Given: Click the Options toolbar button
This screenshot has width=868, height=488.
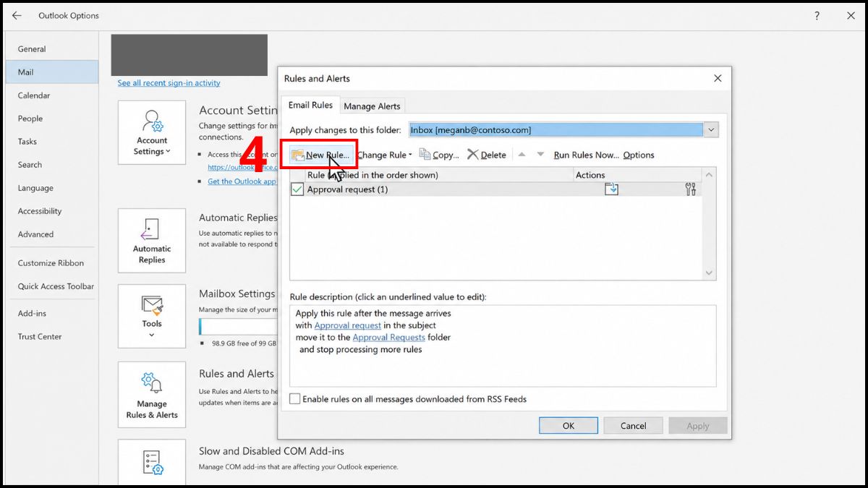Looking at the screenshot, I should pyautogui.click(x=639, y=155).
